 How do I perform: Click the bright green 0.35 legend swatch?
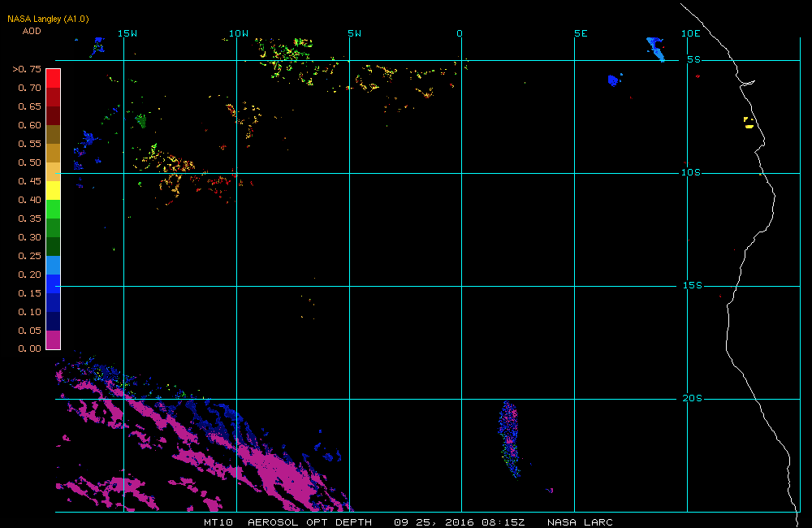pos(54,209)
